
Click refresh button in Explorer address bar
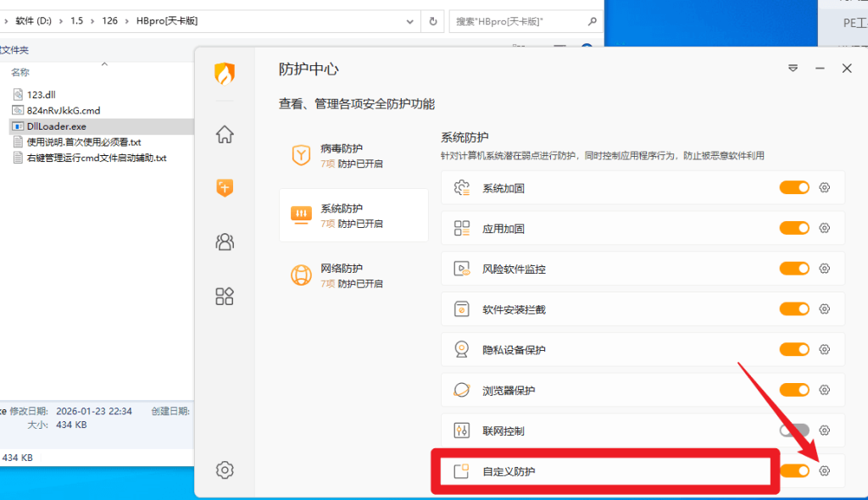pos(433,20)
